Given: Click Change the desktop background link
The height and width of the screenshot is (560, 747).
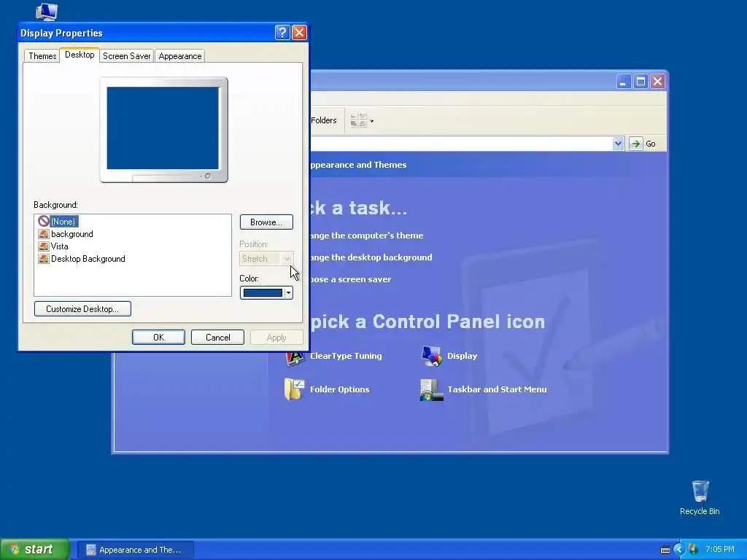Looking at the screenshot, I should [371, 257].
